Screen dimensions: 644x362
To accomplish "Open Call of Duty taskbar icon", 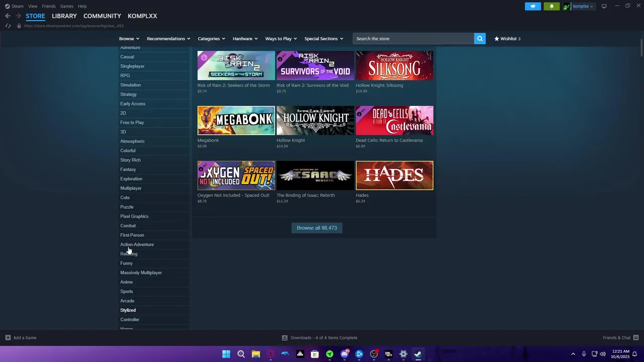I will [388, 354].
